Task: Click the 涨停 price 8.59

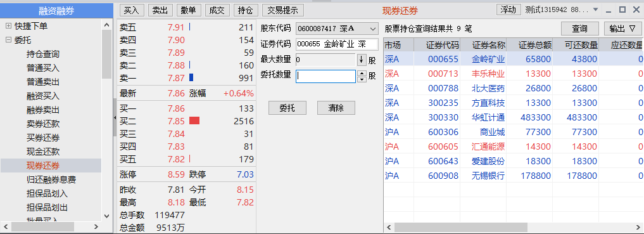Action: [x=176, y=174]
